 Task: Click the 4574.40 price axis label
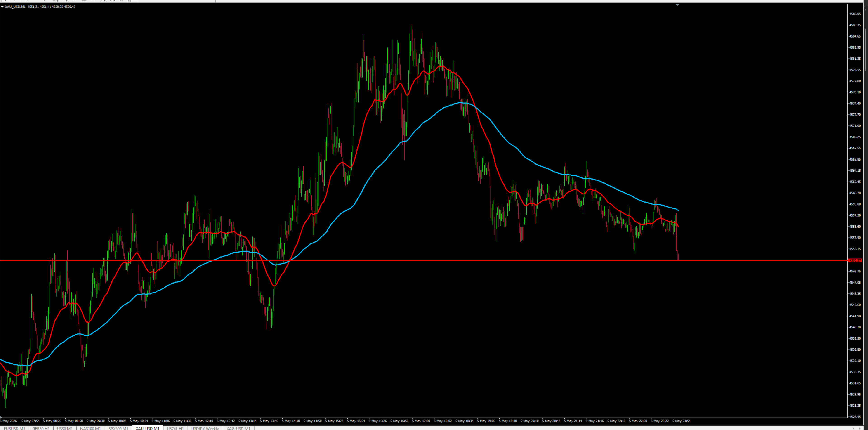point(855,104)
